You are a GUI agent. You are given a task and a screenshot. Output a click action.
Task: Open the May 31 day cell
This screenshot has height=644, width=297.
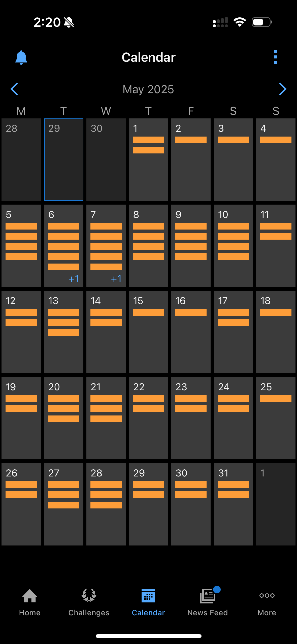point(234,504)
